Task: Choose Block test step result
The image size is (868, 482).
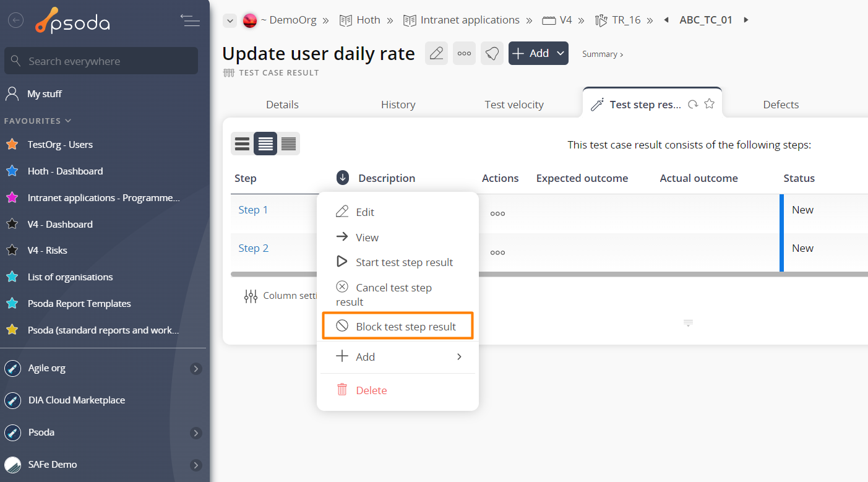Action: coord(397,326)
